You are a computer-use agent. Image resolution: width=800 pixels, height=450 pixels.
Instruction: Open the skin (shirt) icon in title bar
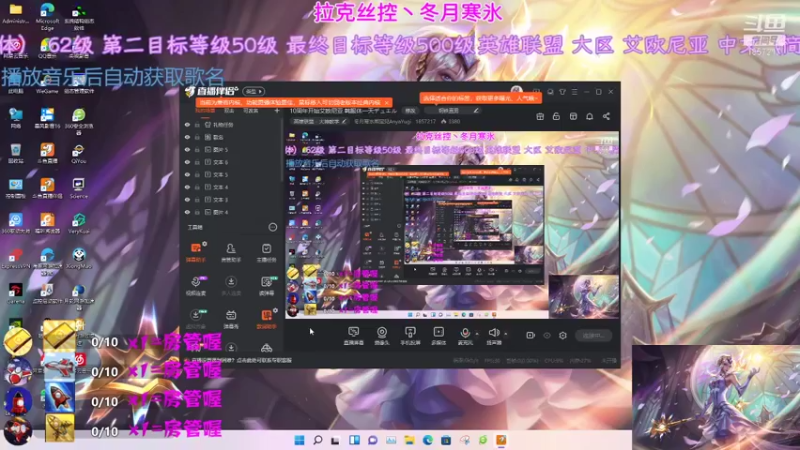click(562, 92)
